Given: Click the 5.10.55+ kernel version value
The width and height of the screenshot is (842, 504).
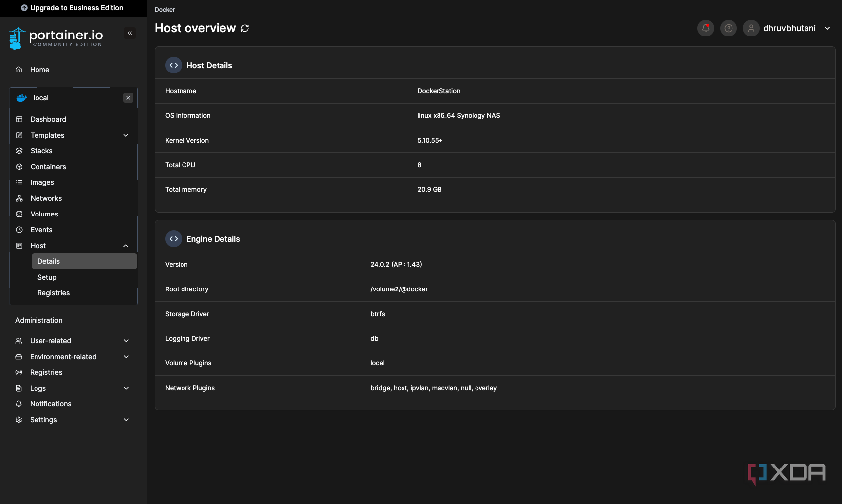Looking at the screenshot, I should click(x=430, y=140).
